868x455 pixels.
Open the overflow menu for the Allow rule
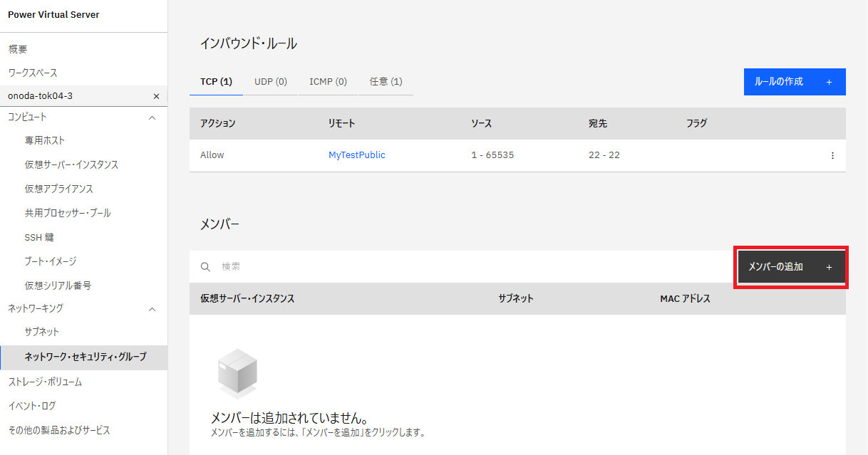832,155
